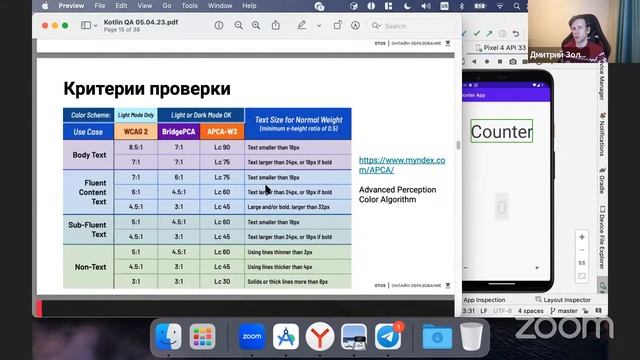This screenshot has width=640, height=360.
Task: Open the Tools menu
Action: 189,6
